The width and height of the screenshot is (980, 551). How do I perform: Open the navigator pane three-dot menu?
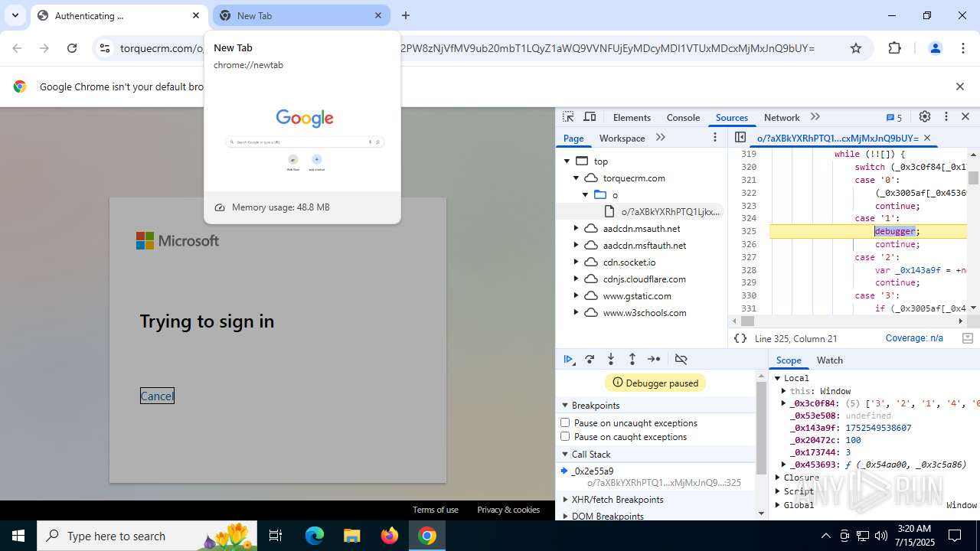(x=715, y=138)
